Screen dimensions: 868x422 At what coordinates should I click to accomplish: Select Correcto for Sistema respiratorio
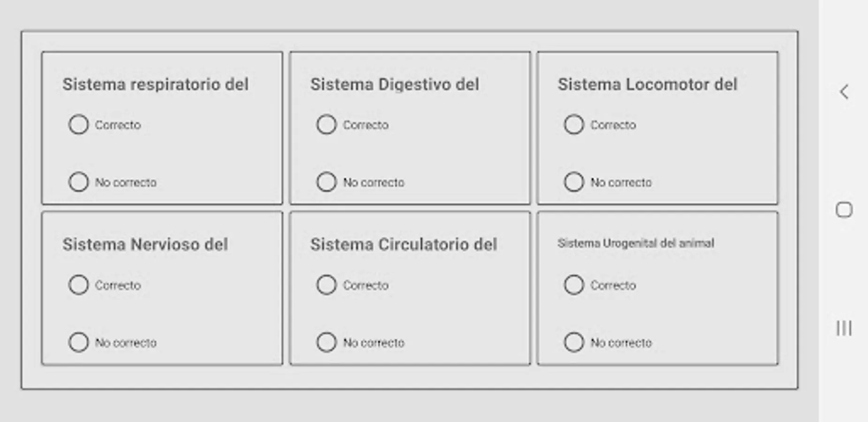pos(79,125)
